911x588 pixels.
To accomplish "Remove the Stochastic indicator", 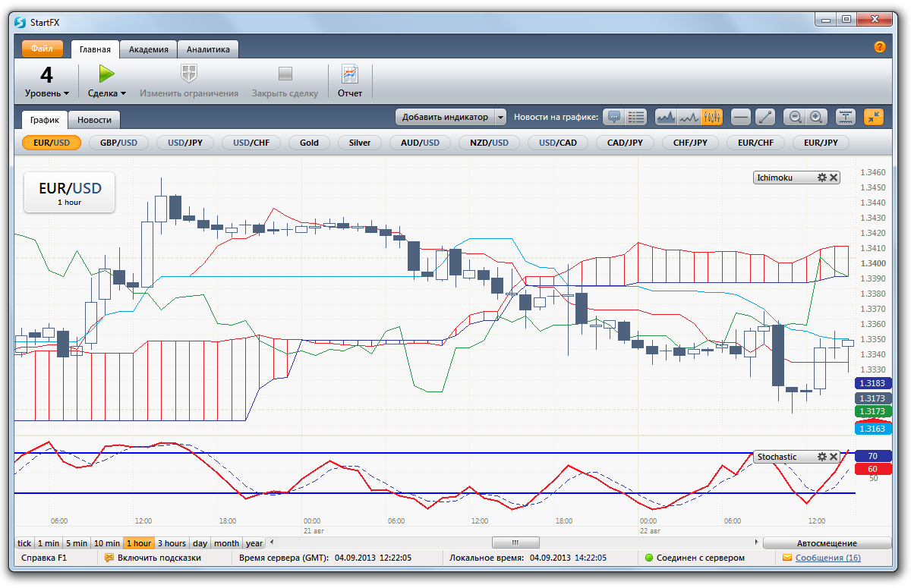I will coord(834,457).
